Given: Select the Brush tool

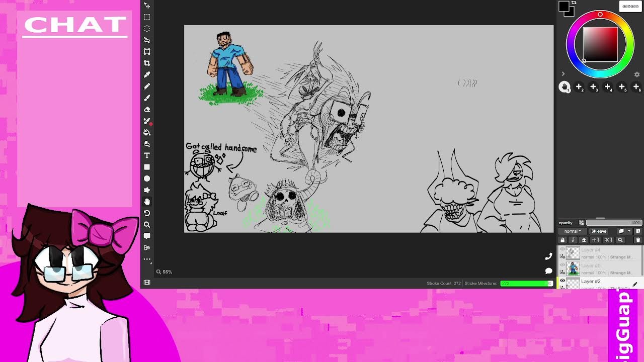Looking at the screenshot, I should pyautogui.click(x=147, y=98).
